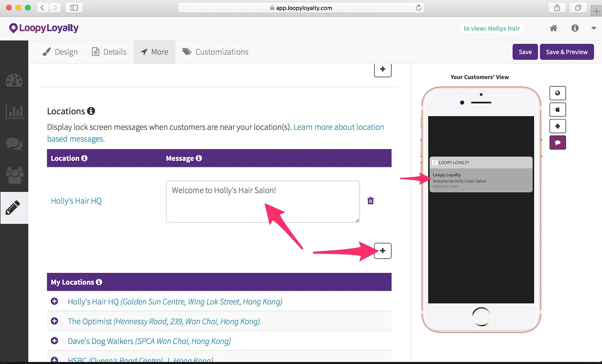Toggle the Safari sidebar button
602x364 pixels.
74,8
